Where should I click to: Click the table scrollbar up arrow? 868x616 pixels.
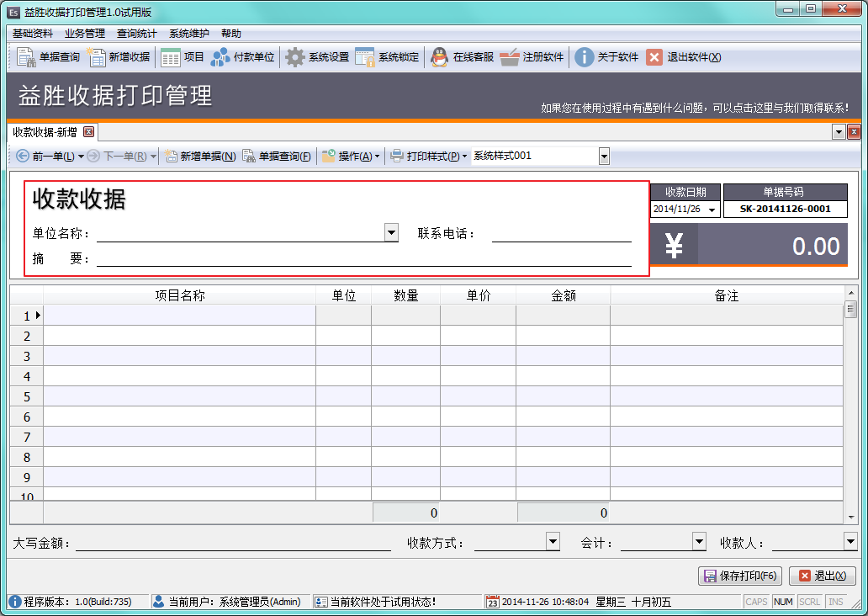(x=851, y=293)
